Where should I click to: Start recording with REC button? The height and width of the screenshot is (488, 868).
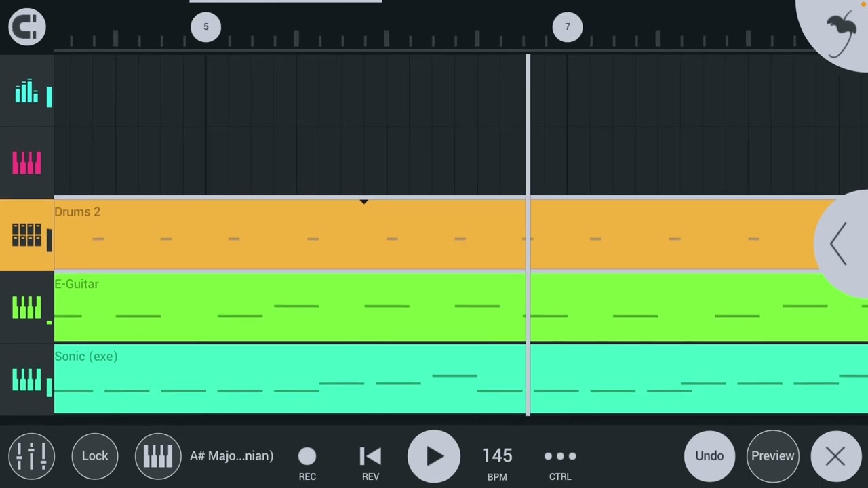307,462
